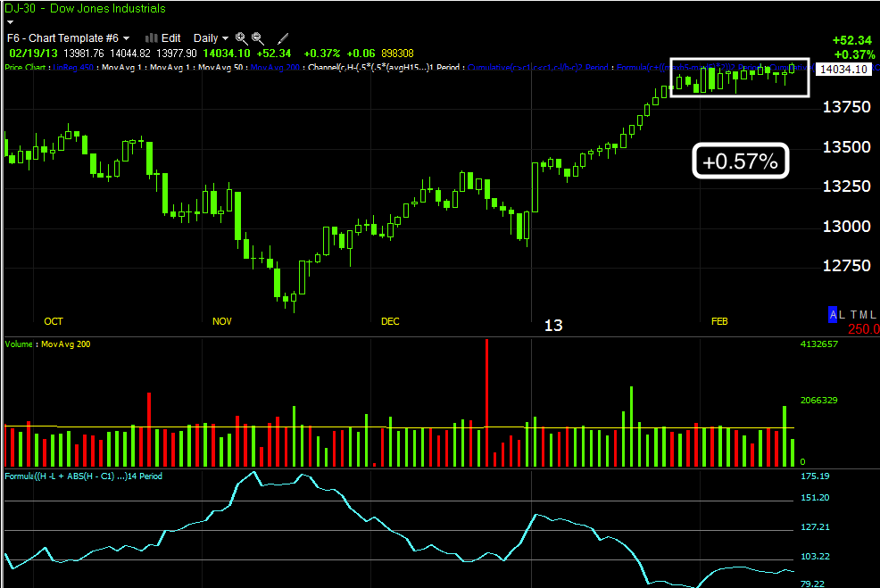The height and width of the screenshot is (588, 880).
Task: Click the yellow volume moving average line
Action: coord(398,427)
